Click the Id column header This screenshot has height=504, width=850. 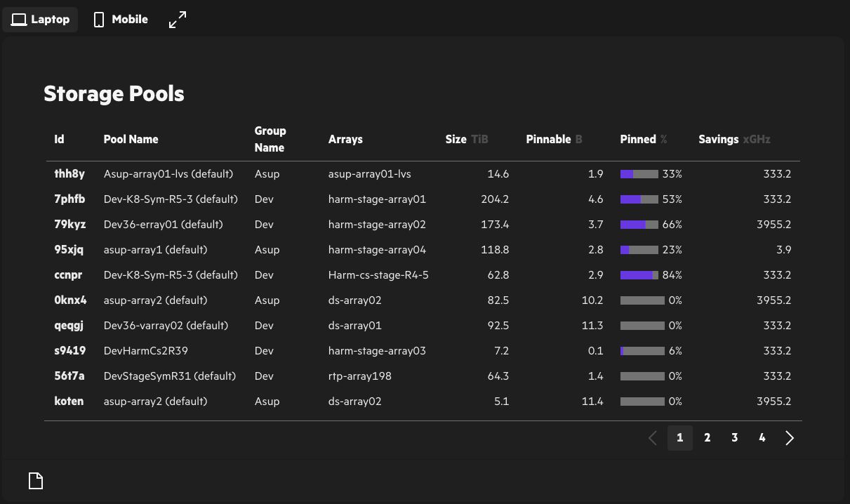click(59, 139)
